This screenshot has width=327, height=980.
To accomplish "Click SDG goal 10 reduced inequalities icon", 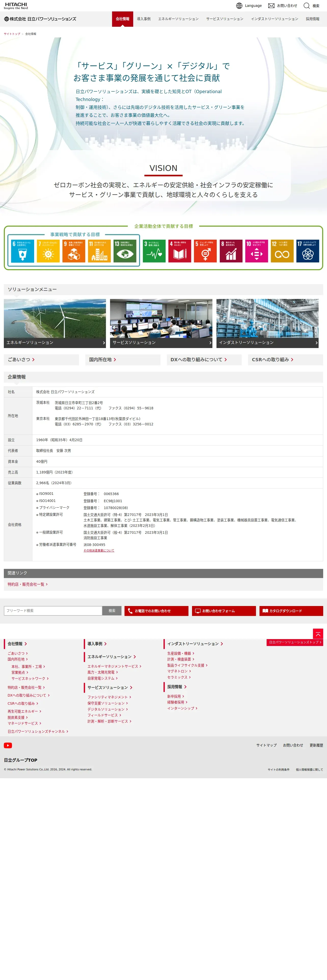I will coord(256,251).
